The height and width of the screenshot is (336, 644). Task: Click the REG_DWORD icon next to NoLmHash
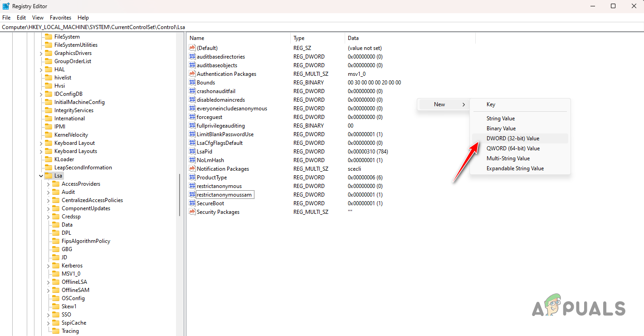[x=192, y=160]
